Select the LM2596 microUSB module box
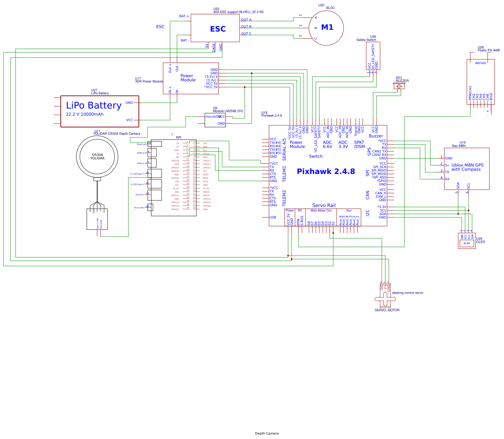Screen dimensions: 504x439 pos(215,120)
